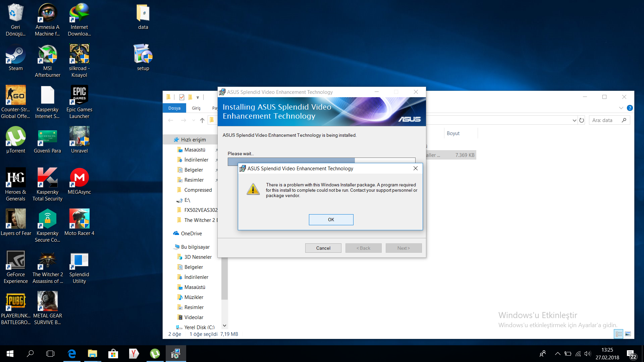Select OneDrive in navigation pane
The height and width of the screenshot is (362, 644).
(x=191, y=234)
